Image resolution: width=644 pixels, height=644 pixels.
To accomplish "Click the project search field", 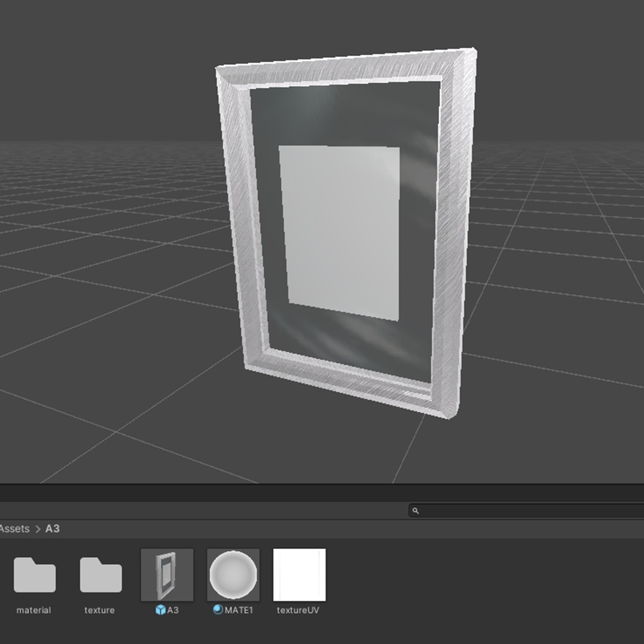I will pos(526,511).
